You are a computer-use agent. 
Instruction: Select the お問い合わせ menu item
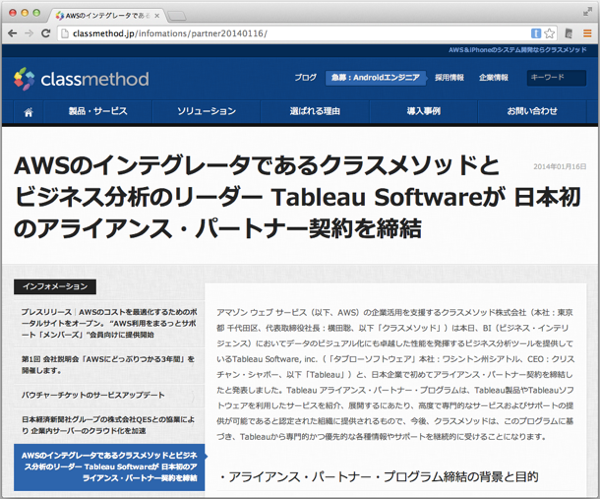coord(532,111)
